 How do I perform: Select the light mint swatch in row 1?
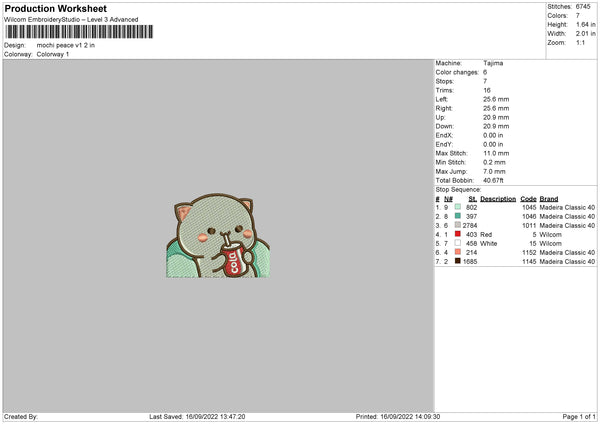(x=458, y=207)
